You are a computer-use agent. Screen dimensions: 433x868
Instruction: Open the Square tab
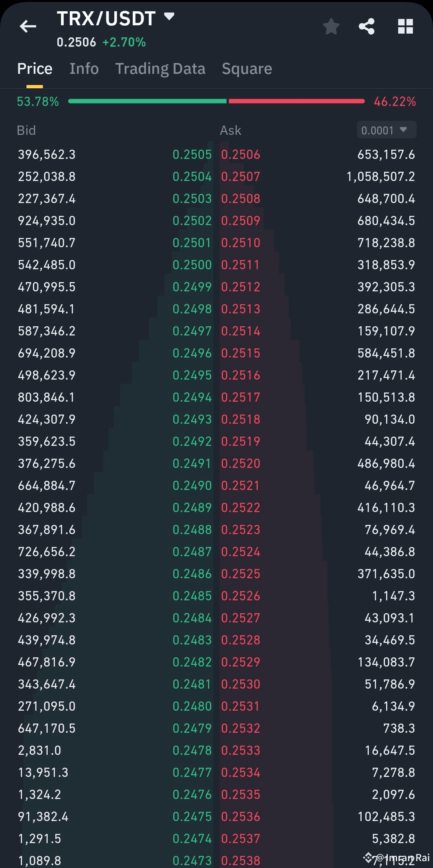247,68
